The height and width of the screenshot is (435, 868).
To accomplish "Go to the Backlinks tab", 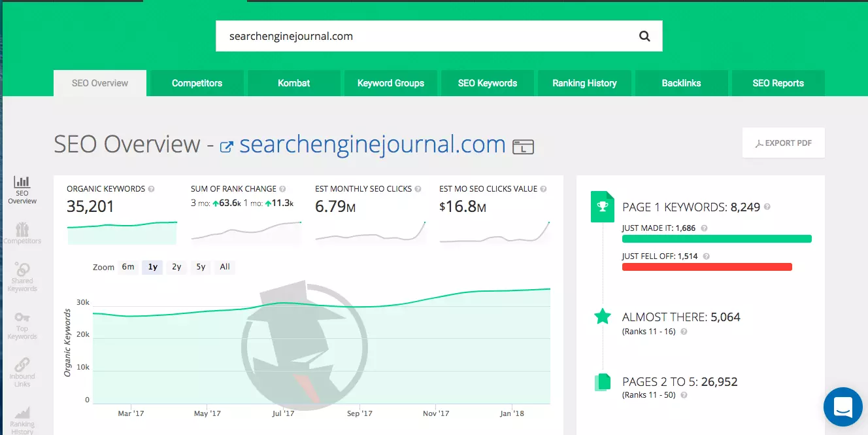I will pyautogui.click(x=681, y=83).
